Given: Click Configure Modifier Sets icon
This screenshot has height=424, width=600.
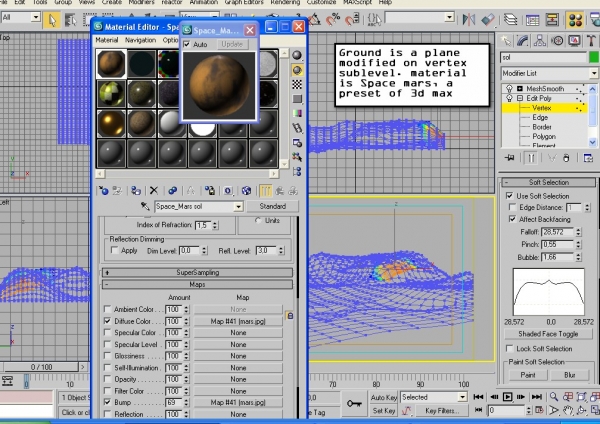Looking at the screenshot, I should click(588, 158).
